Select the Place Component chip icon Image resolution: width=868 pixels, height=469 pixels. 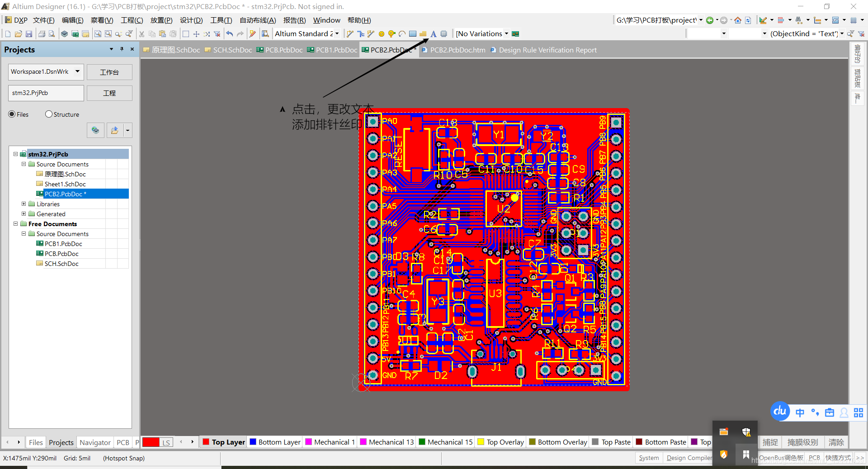[x=444, y=34]
